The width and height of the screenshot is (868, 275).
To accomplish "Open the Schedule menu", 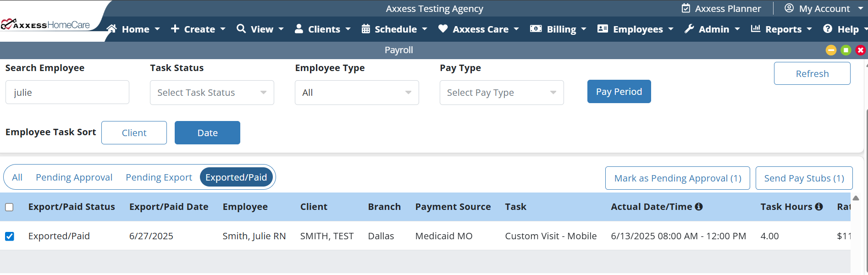I will click(395, 29).
